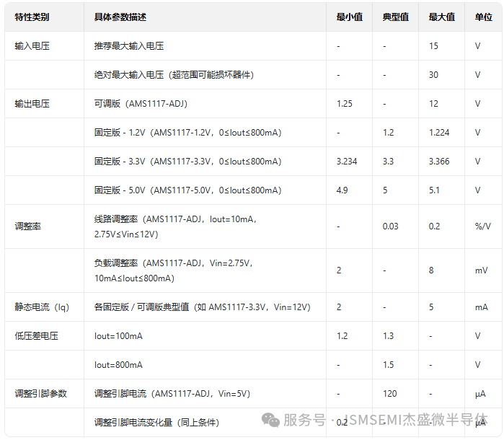Click the 绝对最大输入电压 description cell
504x440 pixels.
[x=173, y=75]
